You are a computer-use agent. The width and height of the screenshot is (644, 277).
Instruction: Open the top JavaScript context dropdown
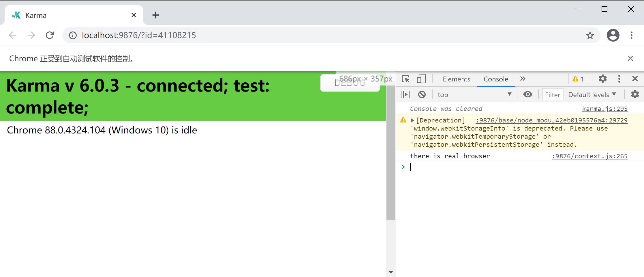pyautogui.click(x=475, y=94)
